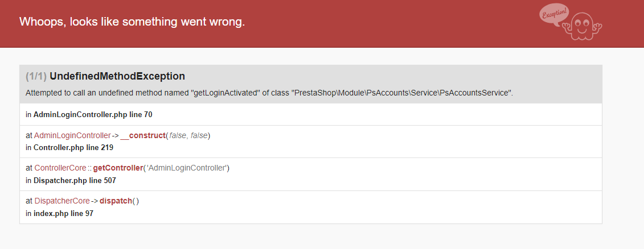Click the Exception ghost icon

583,26
